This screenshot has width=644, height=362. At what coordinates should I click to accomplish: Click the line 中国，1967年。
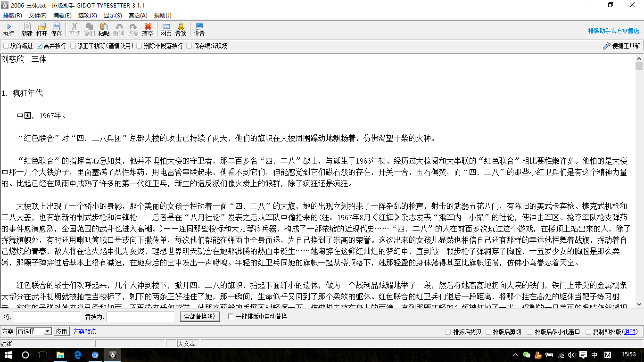coord(41,115)
